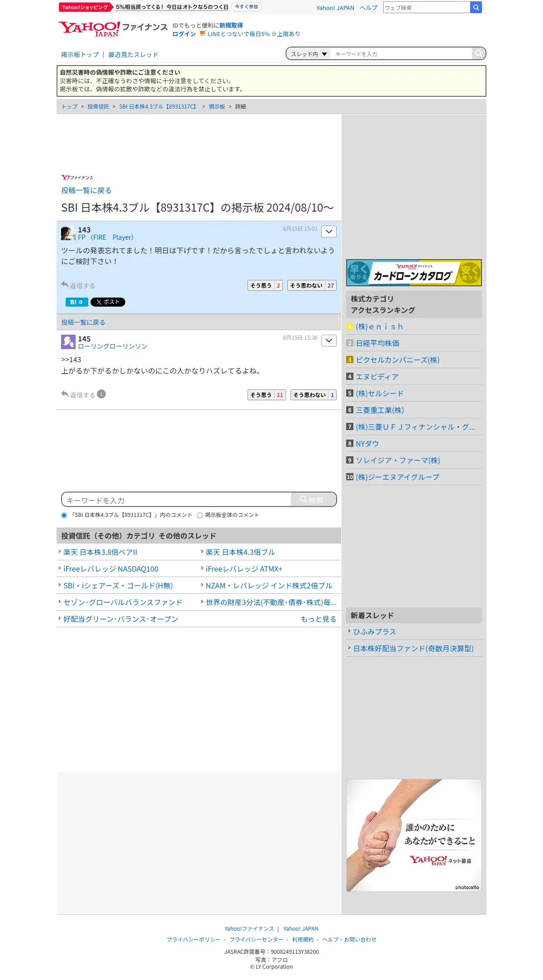
Task: Open the Yahoo ネット募金 handshake banner
Action: point(414,835)
